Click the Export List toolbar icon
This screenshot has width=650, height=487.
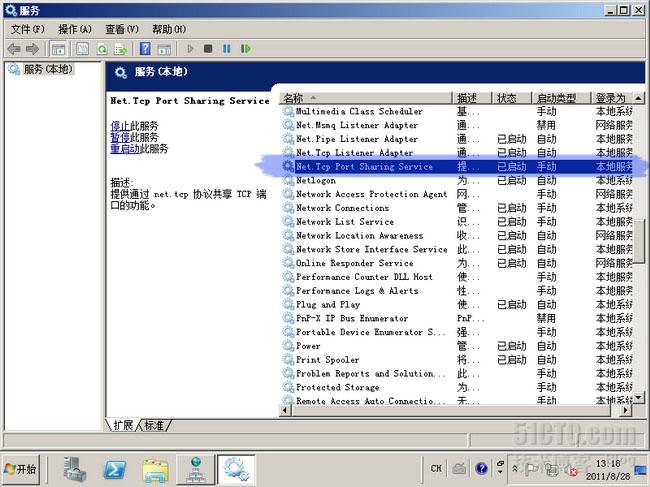pyautogui.click(x=121, y=49)
